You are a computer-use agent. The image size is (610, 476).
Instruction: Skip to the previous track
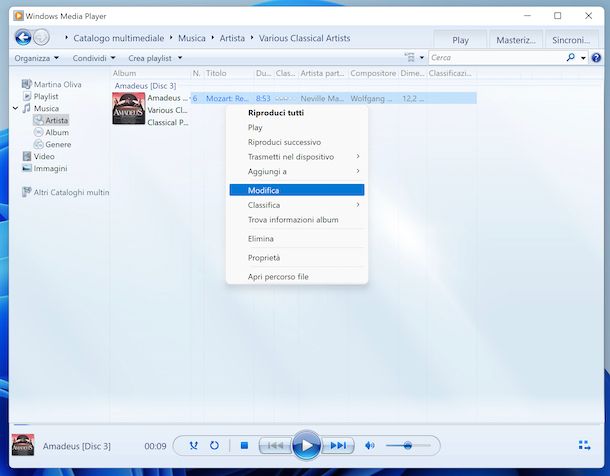[x=275, y=445]
